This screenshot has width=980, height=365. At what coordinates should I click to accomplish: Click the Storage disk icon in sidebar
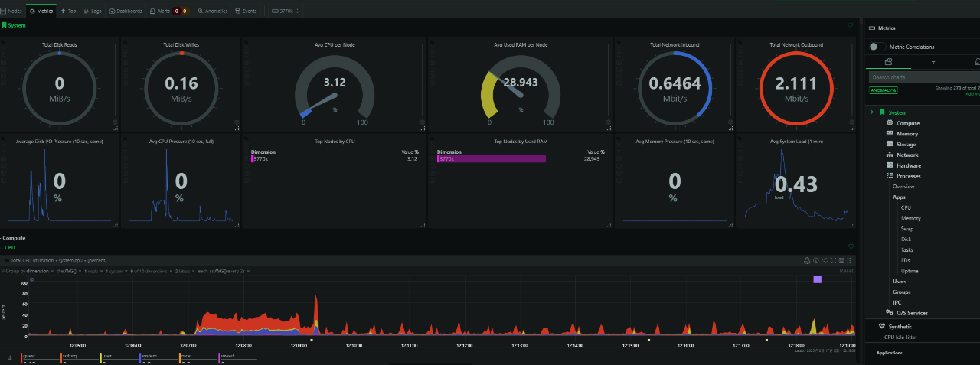[x=890, y=144]
